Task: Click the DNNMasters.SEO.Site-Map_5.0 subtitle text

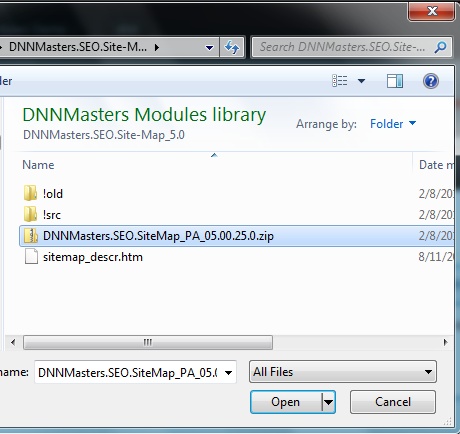Action: tap(104, 135)
